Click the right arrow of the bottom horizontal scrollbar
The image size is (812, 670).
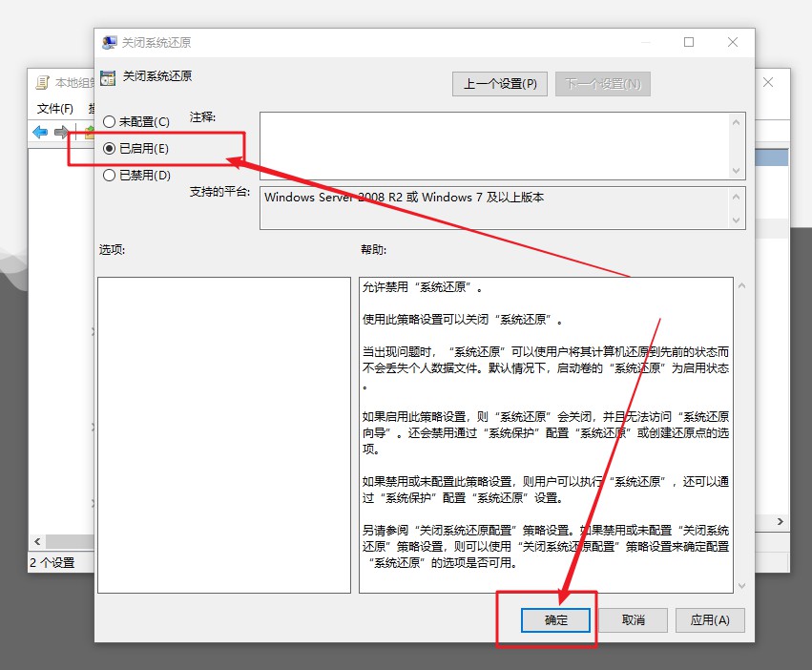779,522
